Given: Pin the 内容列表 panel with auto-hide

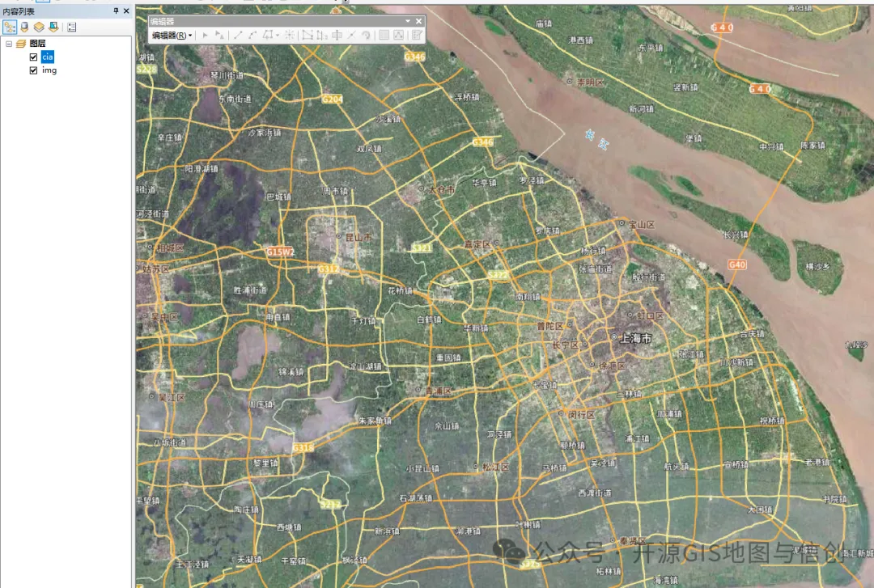Looking at the screenshot, I should 116,11.
